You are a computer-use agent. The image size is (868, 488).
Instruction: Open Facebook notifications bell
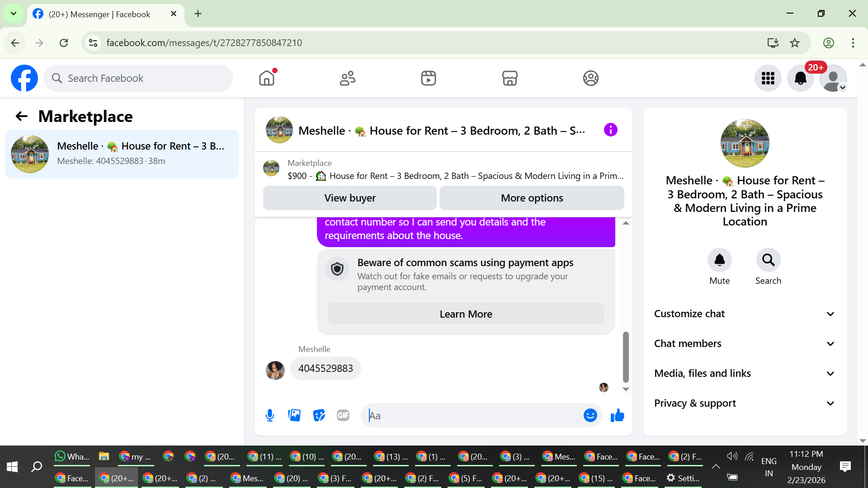click(x=800, y=78)
